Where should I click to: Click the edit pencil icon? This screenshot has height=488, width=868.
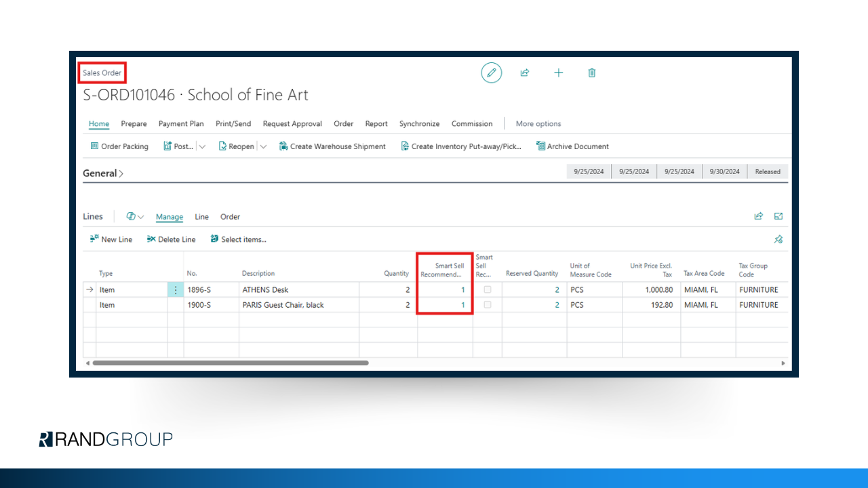click(x=492, y=73)
